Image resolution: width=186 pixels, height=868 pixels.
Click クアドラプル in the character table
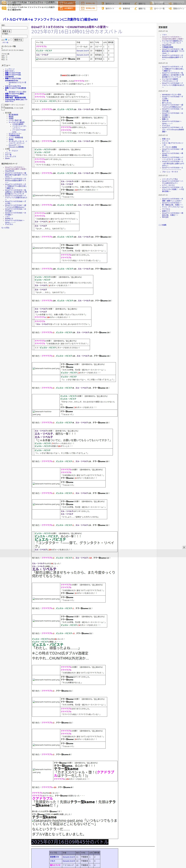pyautogui.click(x=42, y=47)
